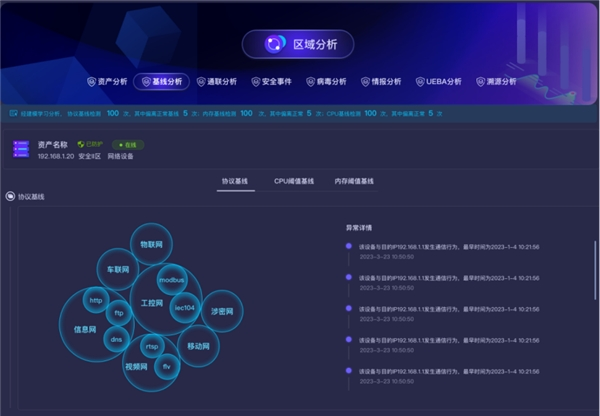Screen dimensions: 600x416
Task: Click the anomaly details vertical scrollbar
Action: click(594, 270)
